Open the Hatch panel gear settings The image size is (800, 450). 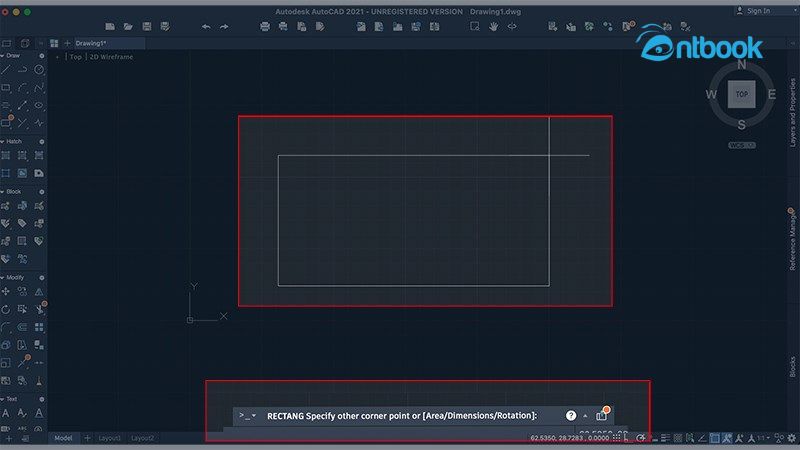[x=42, y=141]
